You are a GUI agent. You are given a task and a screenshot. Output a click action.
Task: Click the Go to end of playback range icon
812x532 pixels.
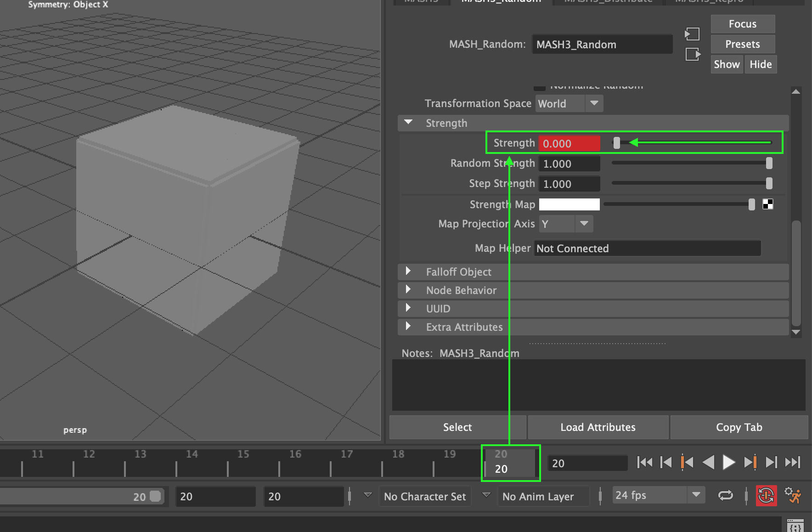793,462
